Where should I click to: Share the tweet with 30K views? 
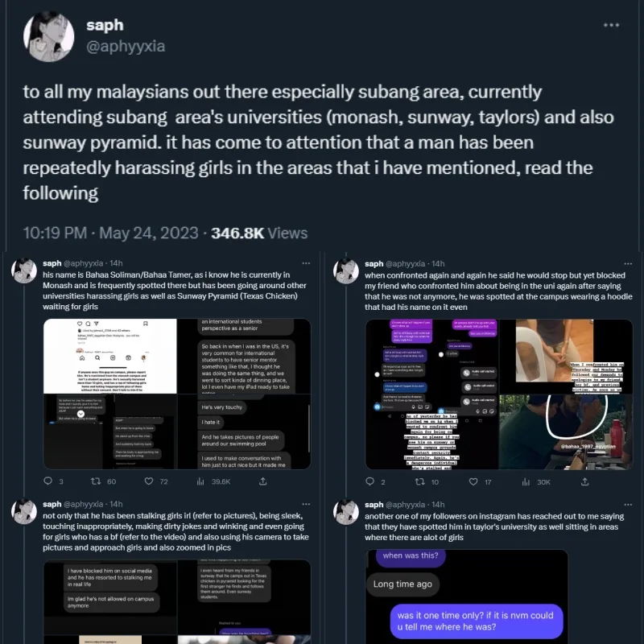[x=584, y=482]
